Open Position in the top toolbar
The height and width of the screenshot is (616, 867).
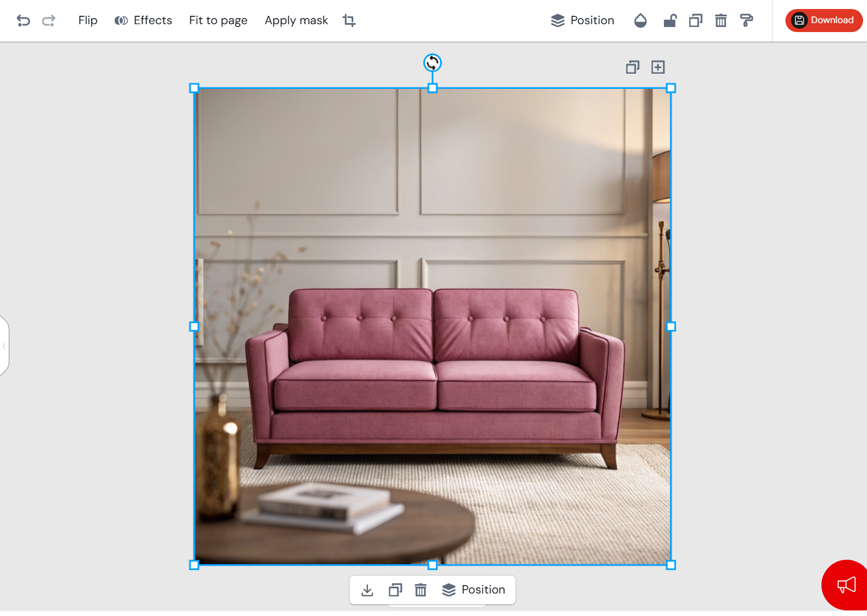click(x=583, y=20)
